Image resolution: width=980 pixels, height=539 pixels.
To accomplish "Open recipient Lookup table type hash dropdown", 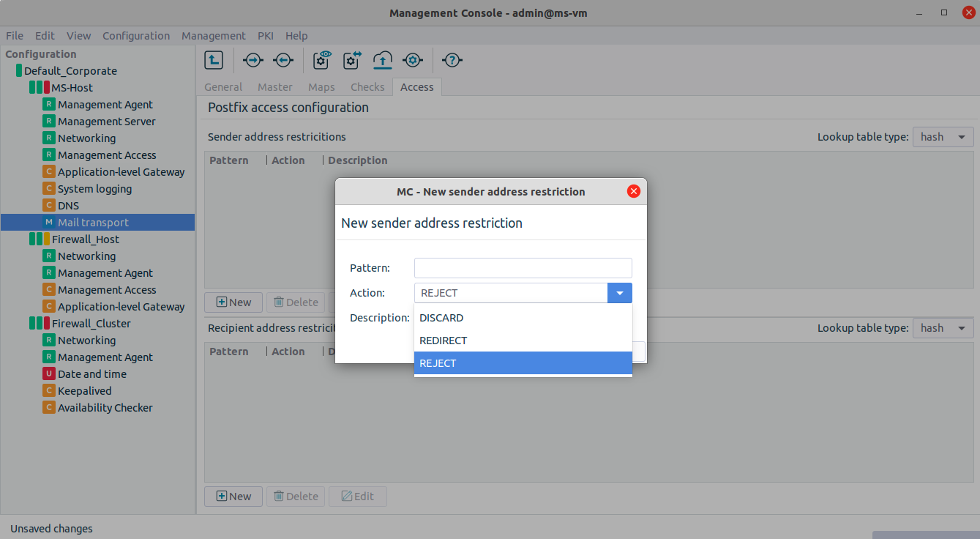I will point(943,328).
